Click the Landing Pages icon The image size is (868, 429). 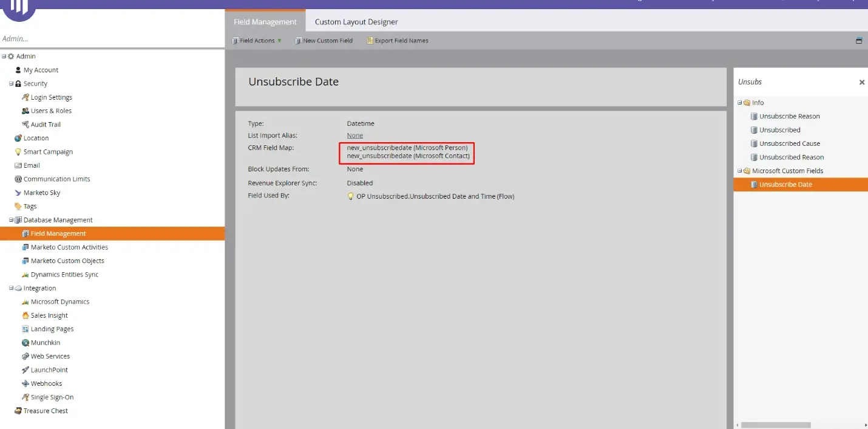pos(25,329)
